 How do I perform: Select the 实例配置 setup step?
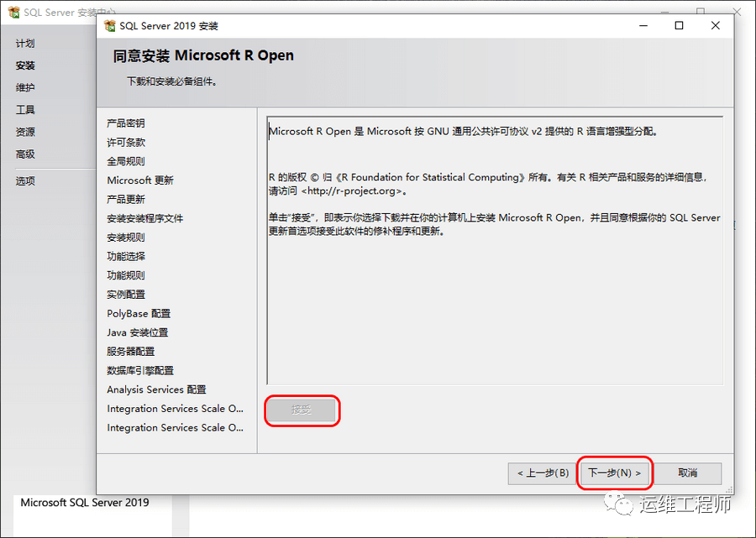126,295
